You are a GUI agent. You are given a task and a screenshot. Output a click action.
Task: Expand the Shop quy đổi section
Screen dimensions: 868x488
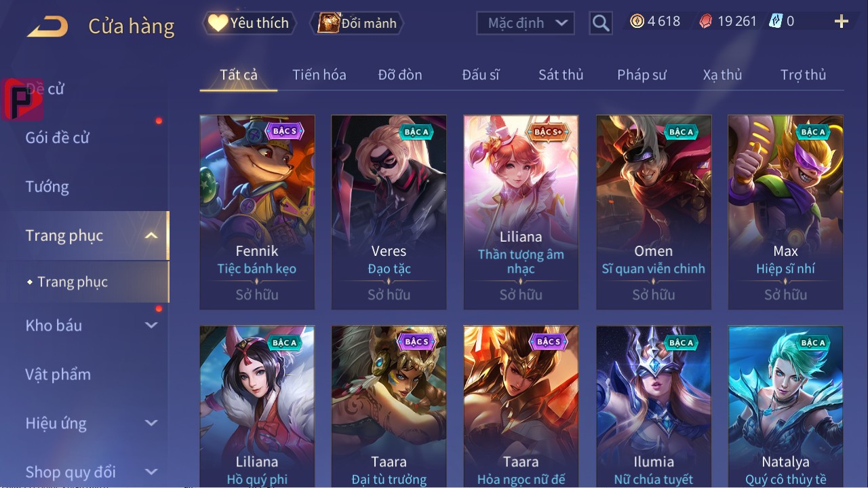pos(151,472)
